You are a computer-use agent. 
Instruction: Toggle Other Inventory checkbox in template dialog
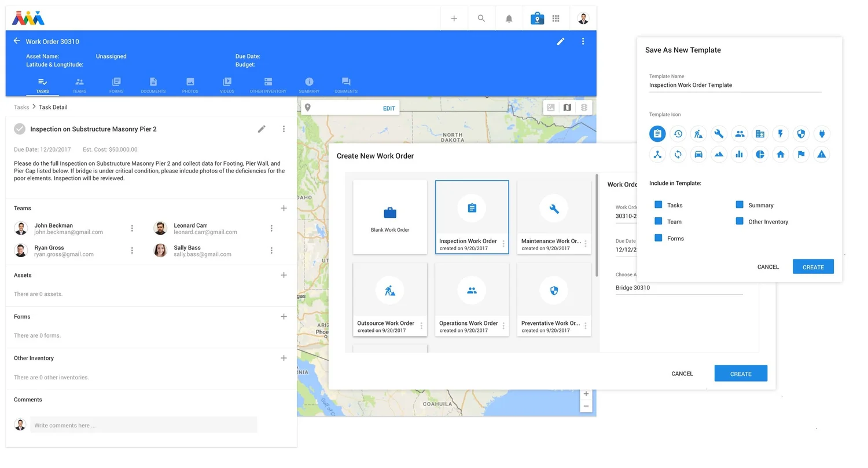(740, 221)
